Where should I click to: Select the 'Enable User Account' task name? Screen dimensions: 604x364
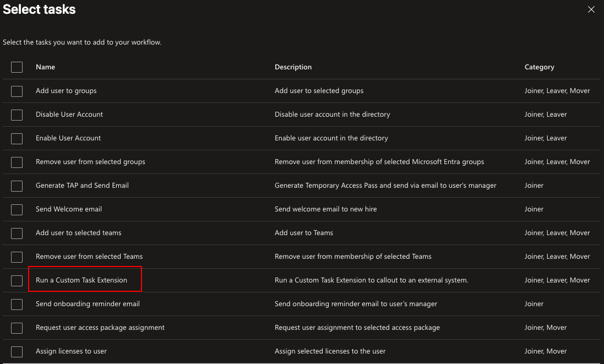68,138
